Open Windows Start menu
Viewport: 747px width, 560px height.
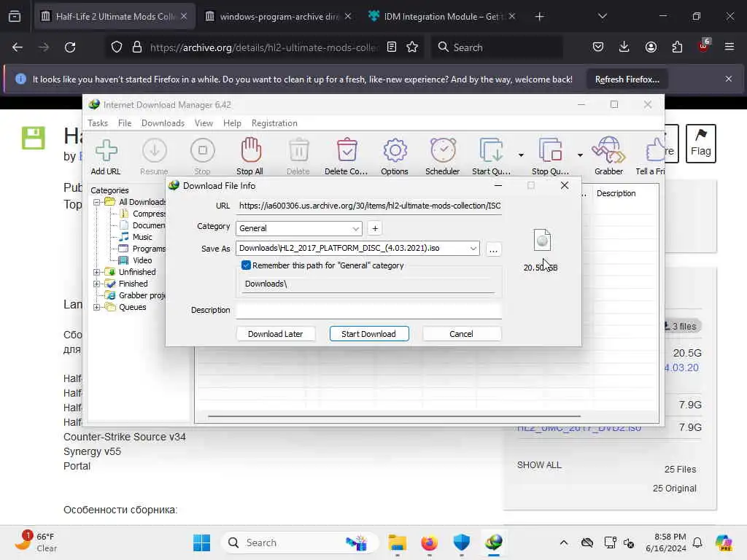202,542
